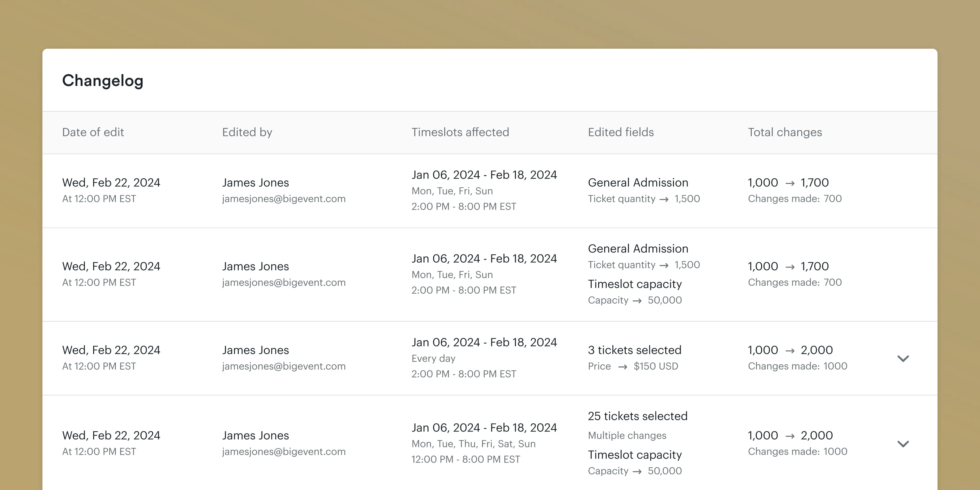Click the 'Timeslot capacity' label in second row

point(634,284)
